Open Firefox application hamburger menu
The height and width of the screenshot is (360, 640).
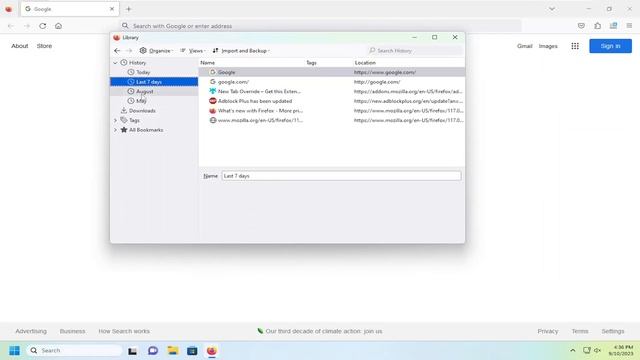pyautogui.click(x=629, y=26)
